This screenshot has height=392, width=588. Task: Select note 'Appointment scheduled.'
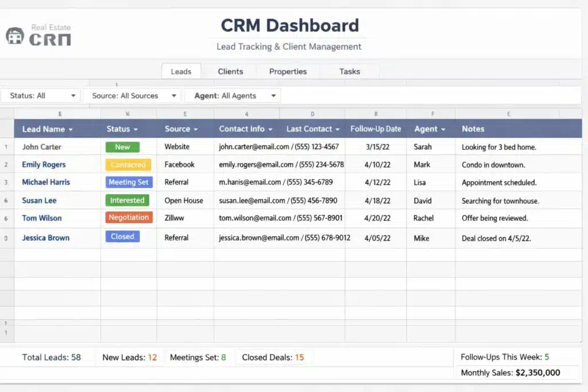499,183
